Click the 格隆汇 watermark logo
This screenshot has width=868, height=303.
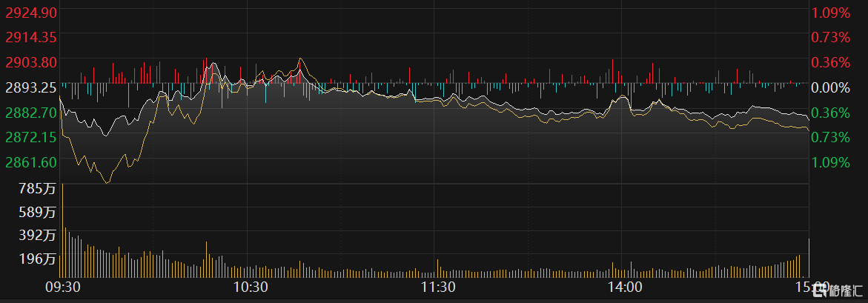841,290
